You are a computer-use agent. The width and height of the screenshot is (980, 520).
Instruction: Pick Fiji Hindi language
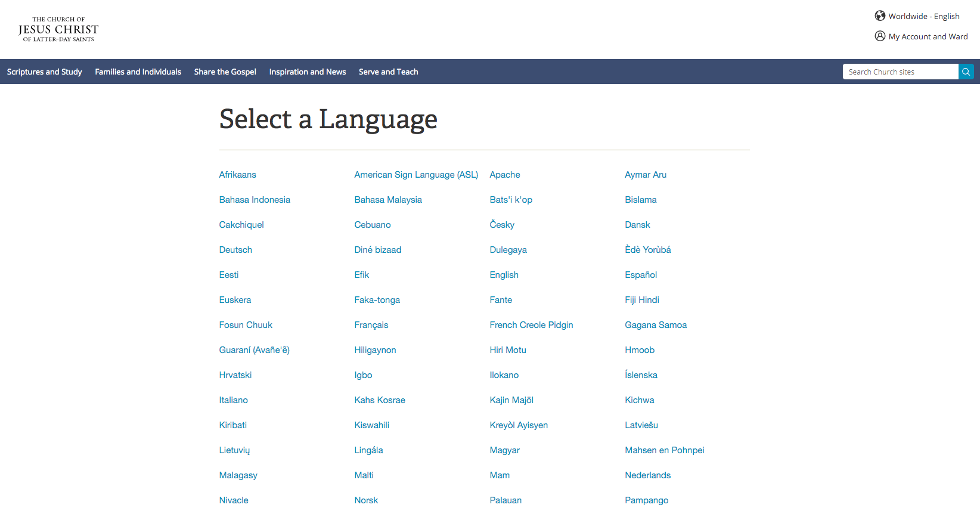[x=642, y=300]
